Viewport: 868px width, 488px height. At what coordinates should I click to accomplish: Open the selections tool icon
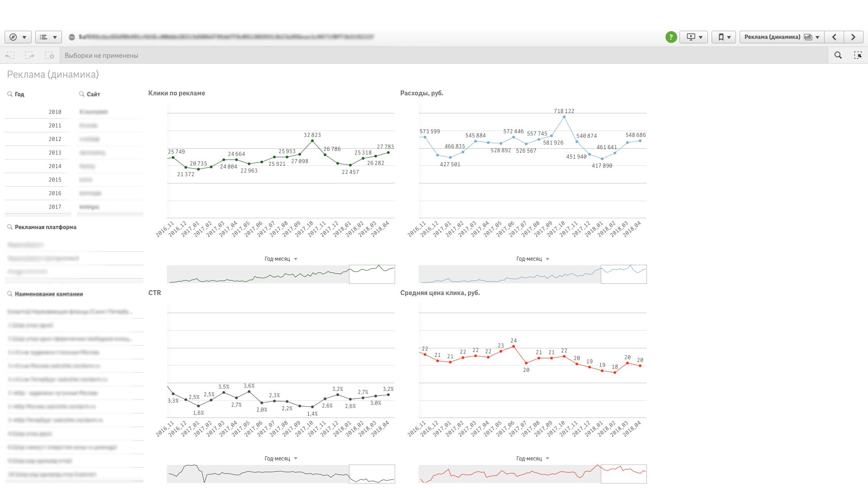tap(858, 55)
